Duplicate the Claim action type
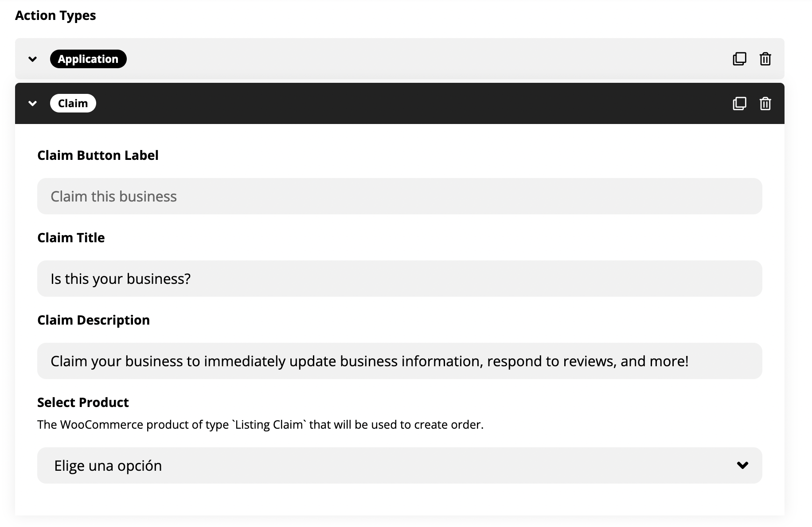 point(739,104)
